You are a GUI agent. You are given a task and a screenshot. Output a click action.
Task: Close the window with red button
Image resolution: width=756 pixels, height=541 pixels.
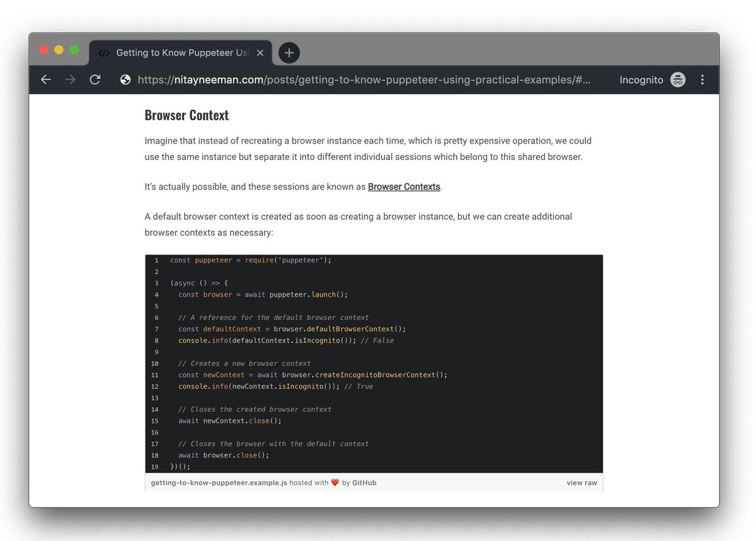click(43, 50)
